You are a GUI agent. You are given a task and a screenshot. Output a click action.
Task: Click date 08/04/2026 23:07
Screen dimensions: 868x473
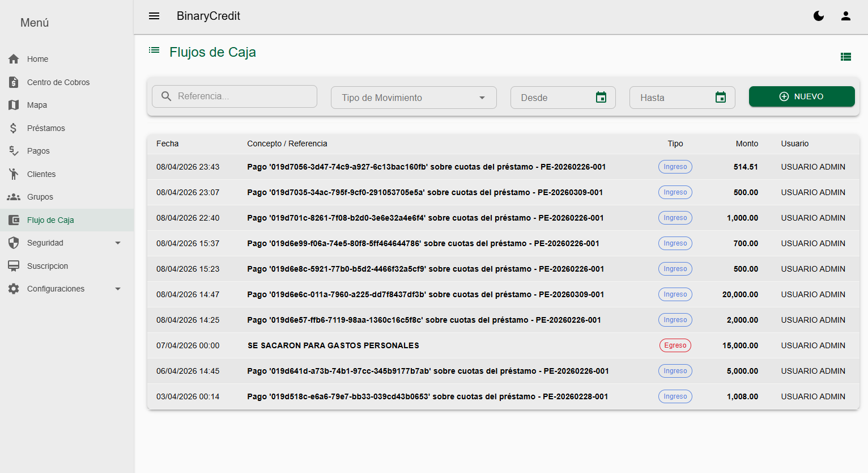[188, 192]
